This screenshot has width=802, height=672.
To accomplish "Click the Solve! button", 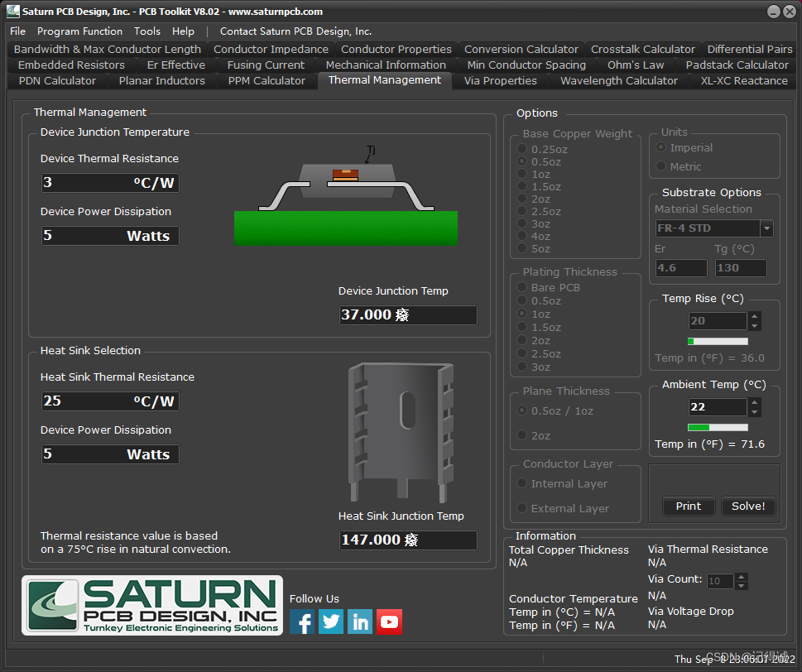I will point(748,506).
